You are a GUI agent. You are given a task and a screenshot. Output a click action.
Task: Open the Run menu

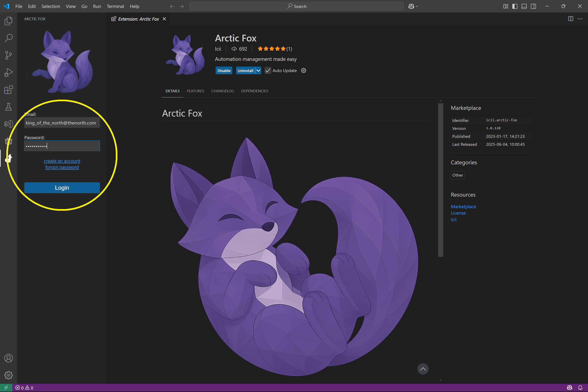97,6
